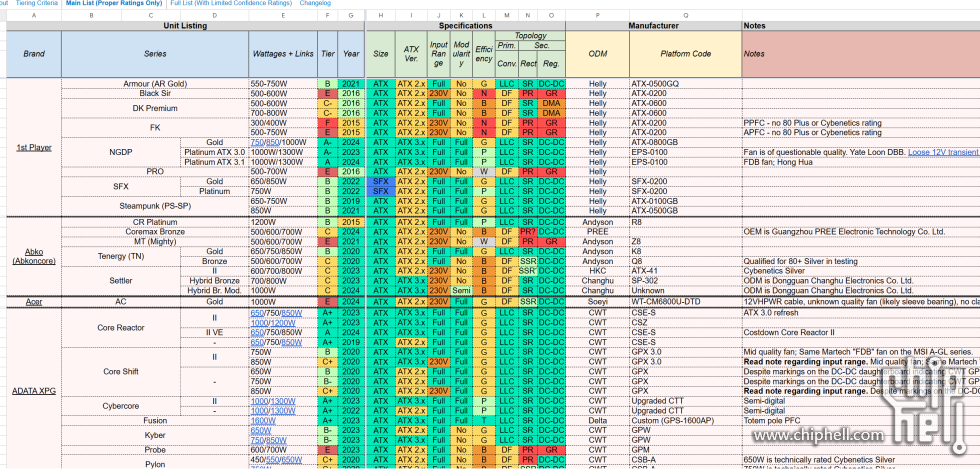Switch to Main List (Proper Ratings Only) tab

(114, 4)
